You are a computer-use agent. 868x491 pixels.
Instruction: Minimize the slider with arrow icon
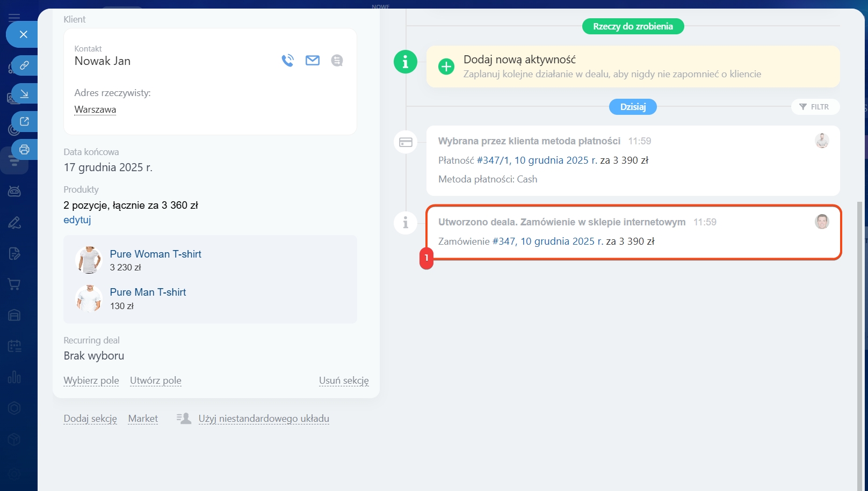(24, 94)
